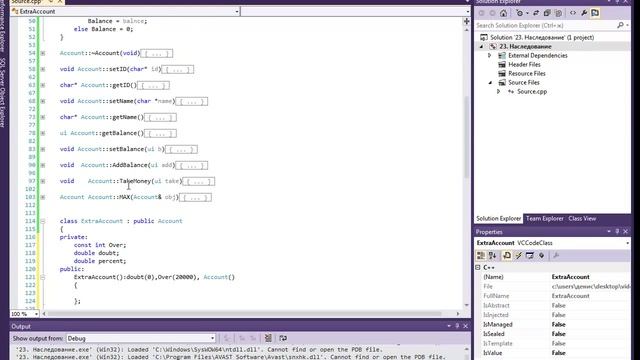Open ExtraAccount VCCodeClass object dropdown
The width and height of the screenshot is (640, 360).
pyautogui.click(x=627, y=243)
